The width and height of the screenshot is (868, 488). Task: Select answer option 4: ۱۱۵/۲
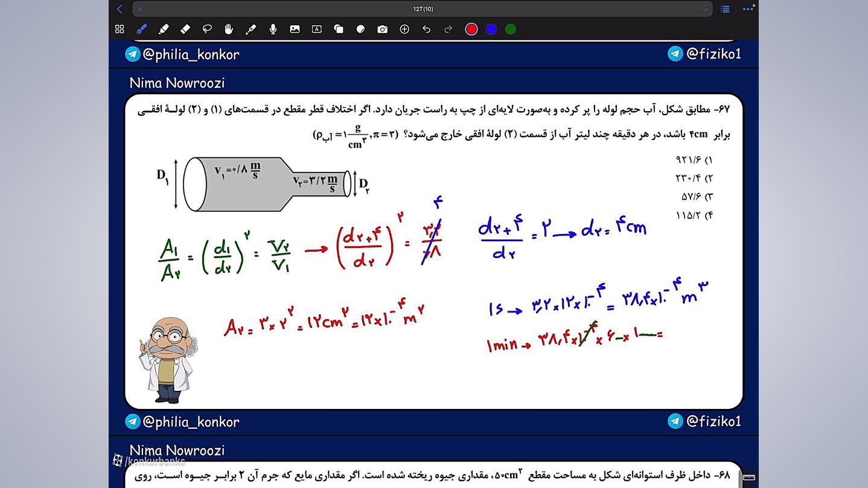(694, 215)
